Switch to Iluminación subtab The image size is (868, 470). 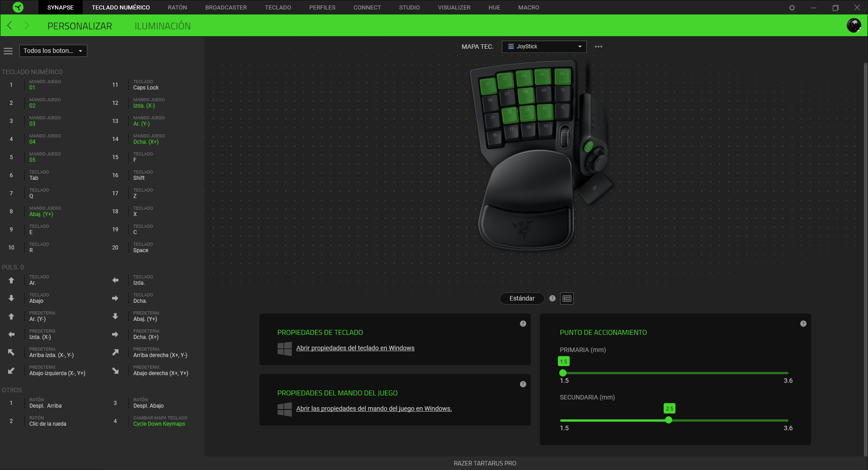point(163,26)
